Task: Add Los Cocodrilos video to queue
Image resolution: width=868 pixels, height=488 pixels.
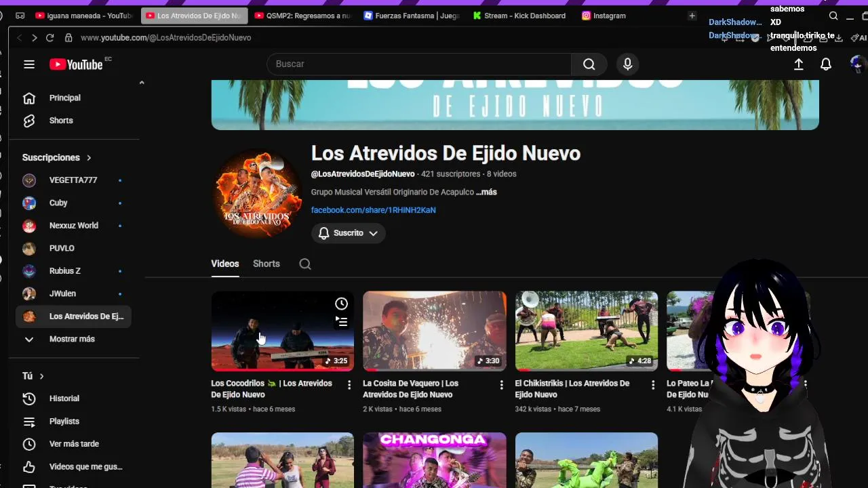Action: [341, 322]
